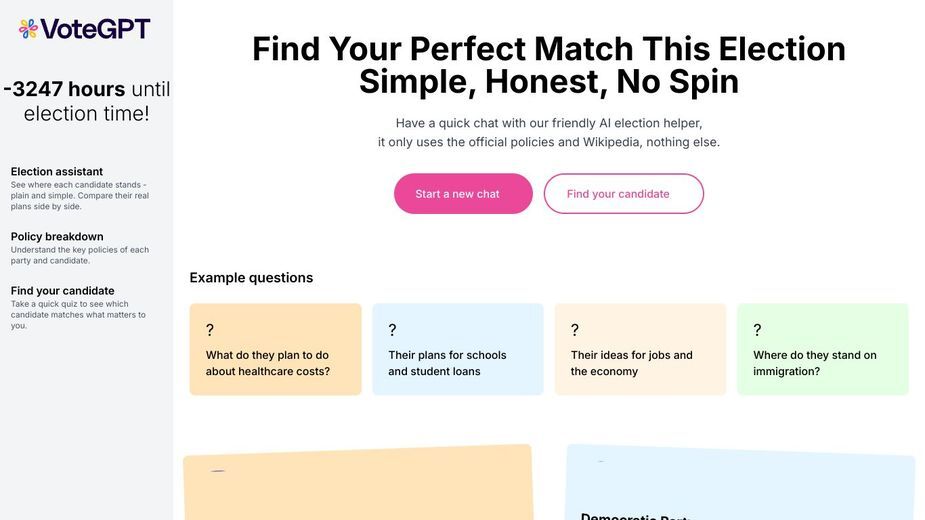
Task: Open the Find your candidate quiz button
Action: point(624,194)
